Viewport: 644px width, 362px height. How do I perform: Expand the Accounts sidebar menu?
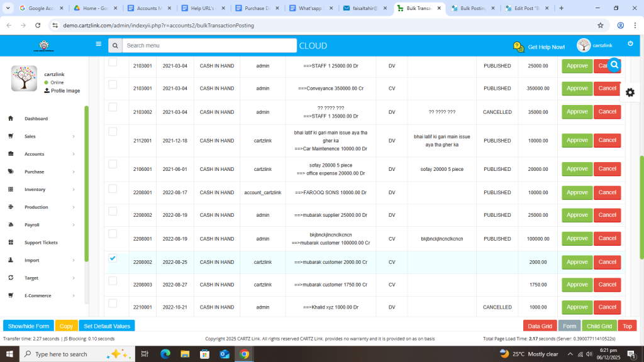tap(73, 154)
